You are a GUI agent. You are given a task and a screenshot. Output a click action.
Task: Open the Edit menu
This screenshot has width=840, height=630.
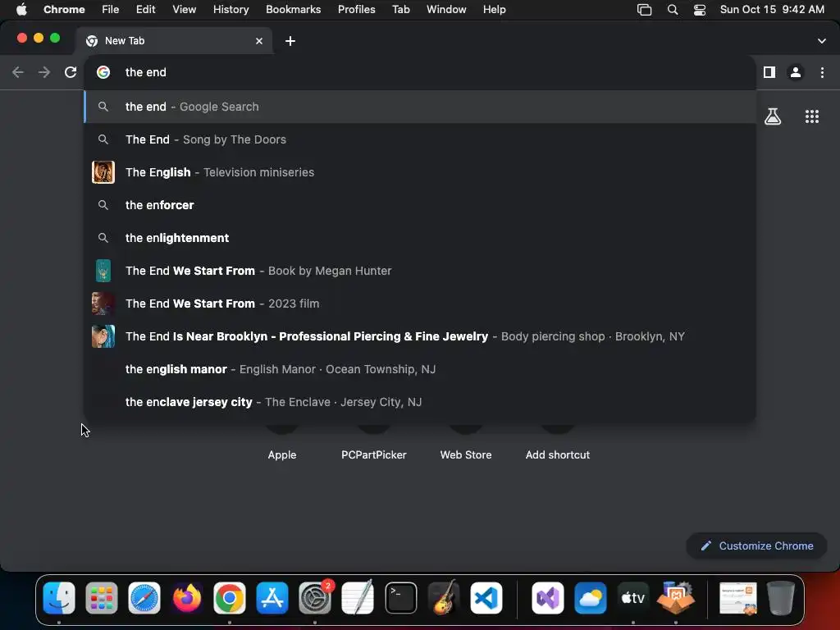146,10
